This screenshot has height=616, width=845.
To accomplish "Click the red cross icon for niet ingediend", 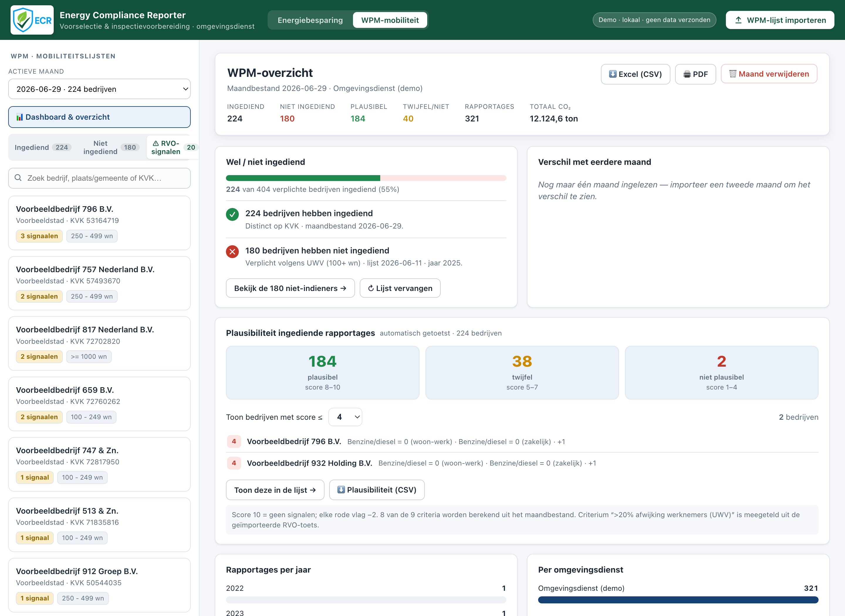I will pos(232,251).
